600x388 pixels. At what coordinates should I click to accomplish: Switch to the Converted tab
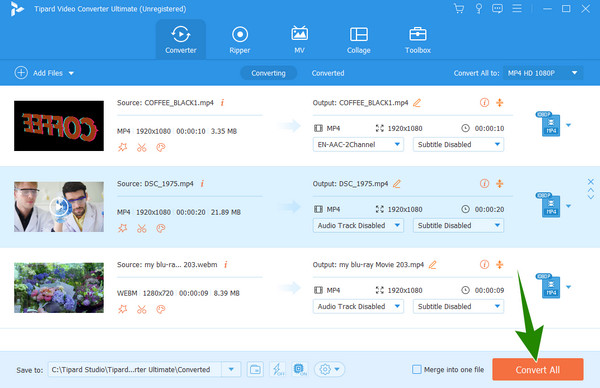pyautogui.click(x=328, y=73)
